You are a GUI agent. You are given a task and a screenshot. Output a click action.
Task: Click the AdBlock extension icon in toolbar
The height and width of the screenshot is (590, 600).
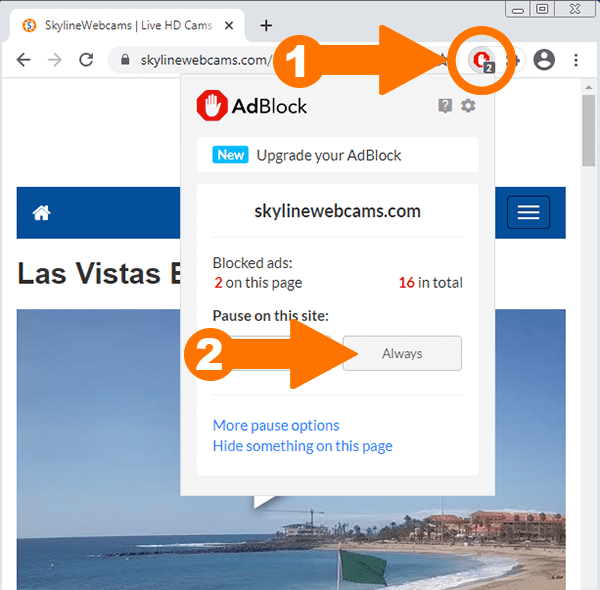click(484, 60)
